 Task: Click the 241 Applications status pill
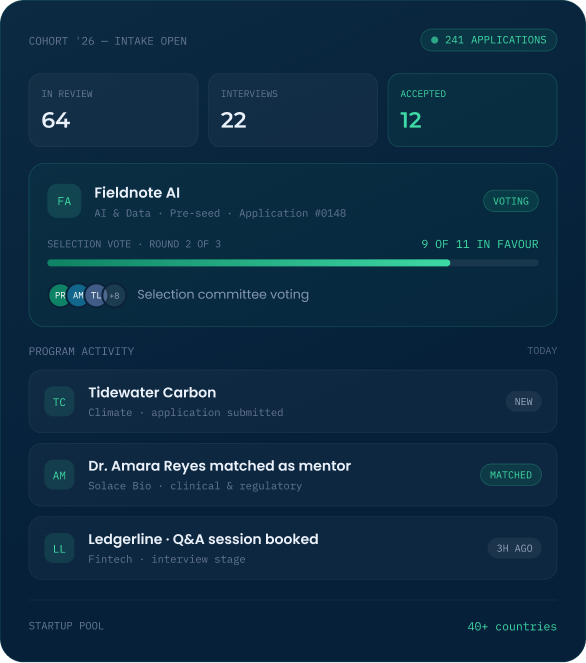pos(488,40)
